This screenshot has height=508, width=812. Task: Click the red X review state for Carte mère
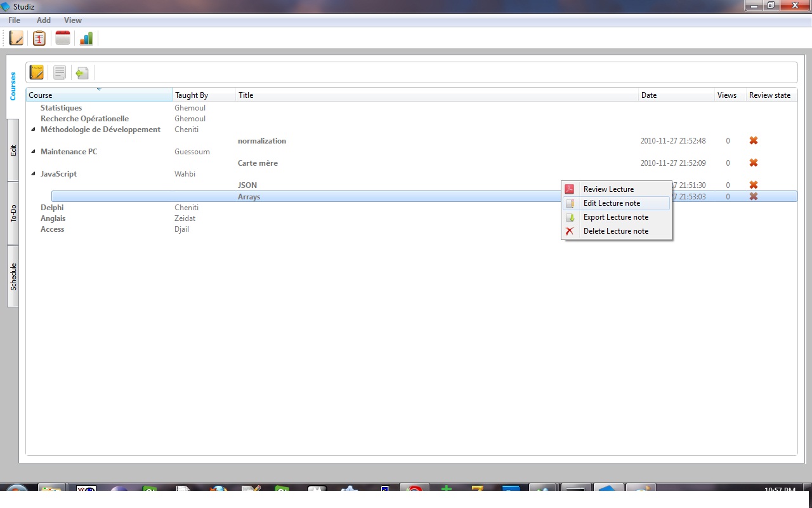pyautogui.click(x=754, y=163)
